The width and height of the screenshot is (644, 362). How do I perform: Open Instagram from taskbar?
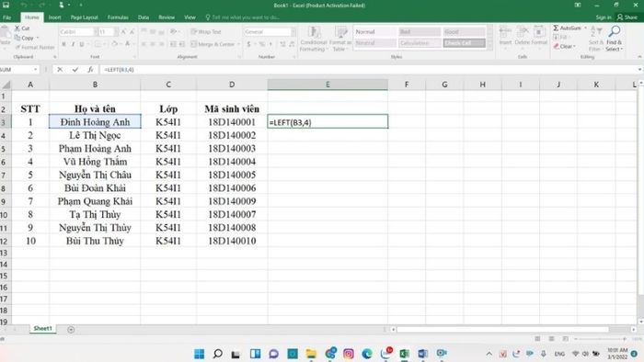point(349,354)
